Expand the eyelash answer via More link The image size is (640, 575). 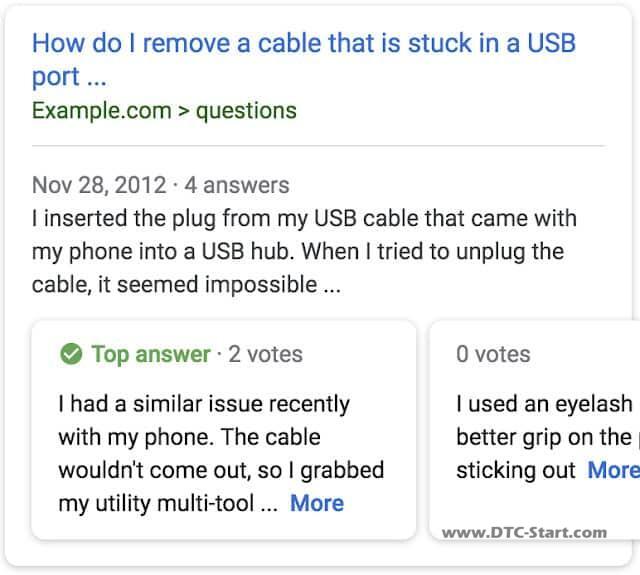[x=613, y=470]
